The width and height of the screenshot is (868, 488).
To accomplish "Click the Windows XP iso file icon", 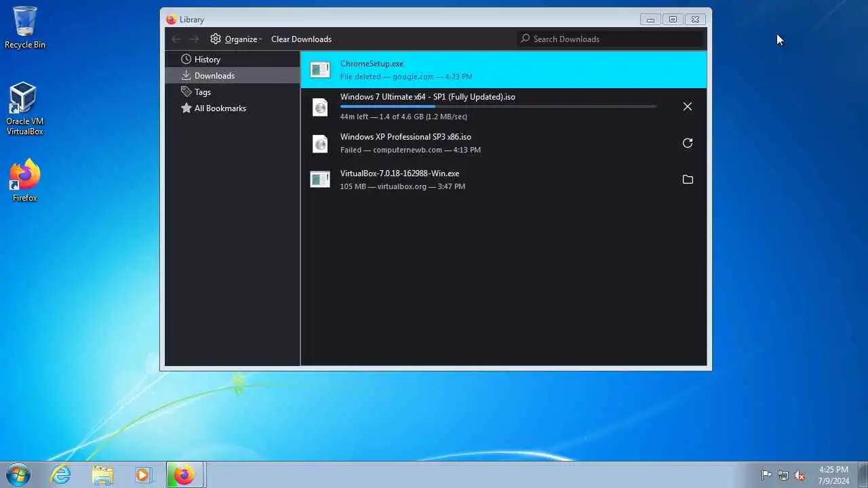I will 320,143.
